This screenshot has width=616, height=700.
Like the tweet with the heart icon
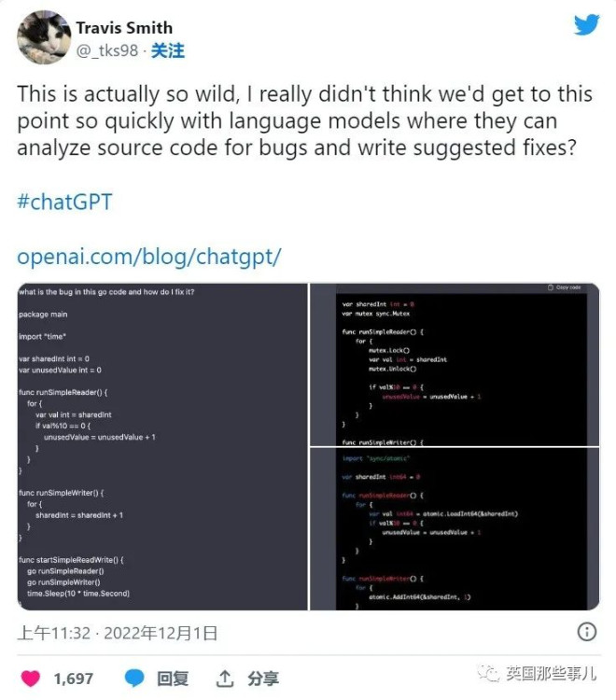click(31, 679)
